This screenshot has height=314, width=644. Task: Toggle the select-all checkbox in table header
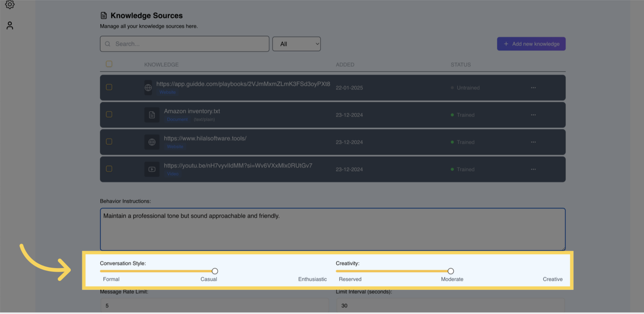(109, 64)
